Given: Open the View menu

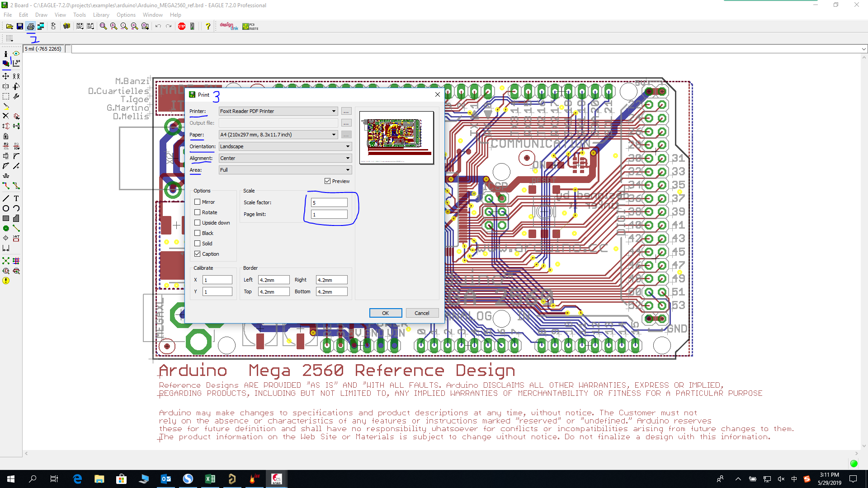Looking at the screenshot, I should [x=60, y=15].
